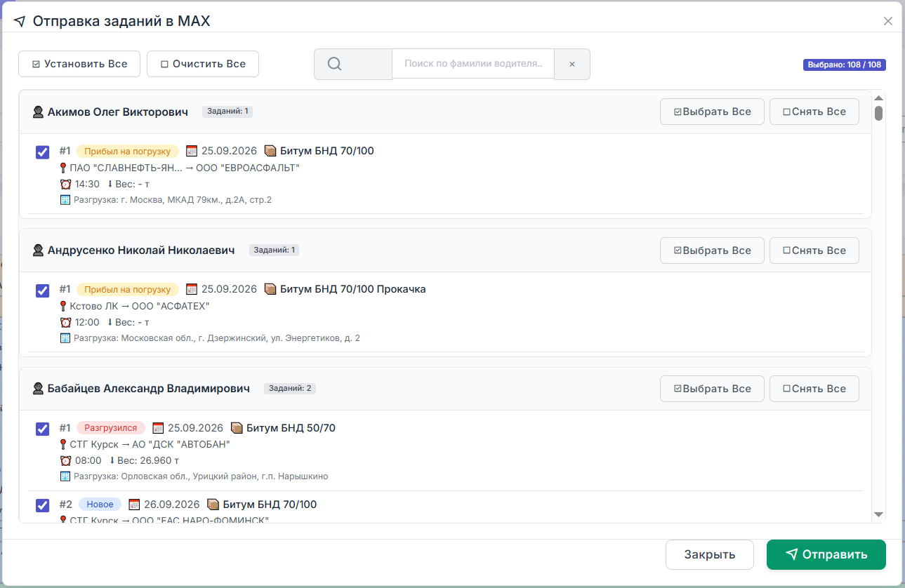The height and width of the screenshot is (588, 905).
Task: Снять Все for Бабайцев Александр Владимирович
Action: click(814, 389)
